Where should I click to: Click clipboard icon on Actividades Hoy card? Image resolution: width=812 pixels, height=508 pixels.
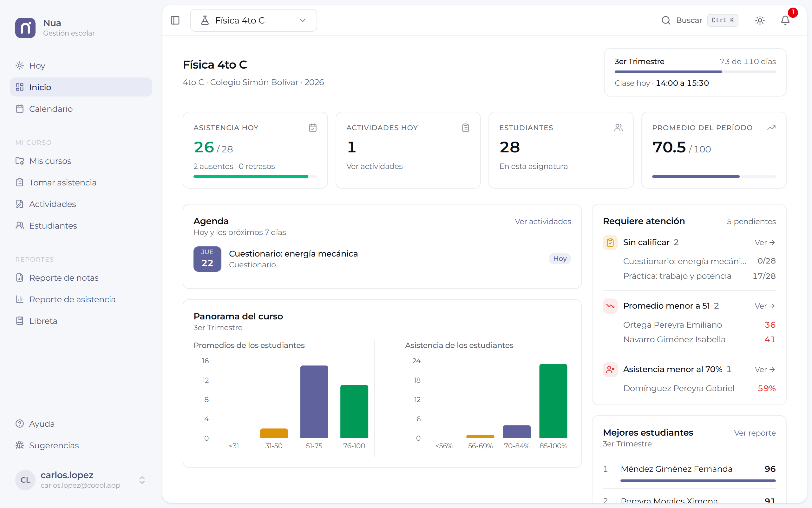(466, 128)
